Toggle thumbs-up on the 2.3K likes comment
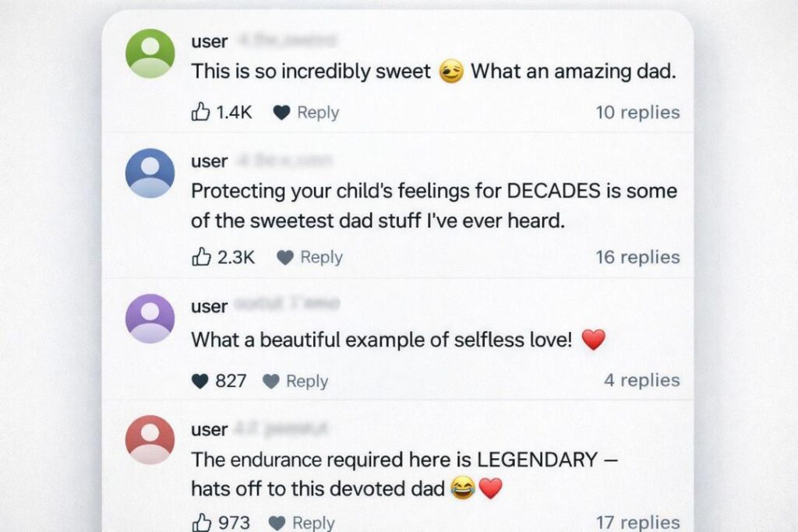The image size is (798, 532). click(200, 258)
